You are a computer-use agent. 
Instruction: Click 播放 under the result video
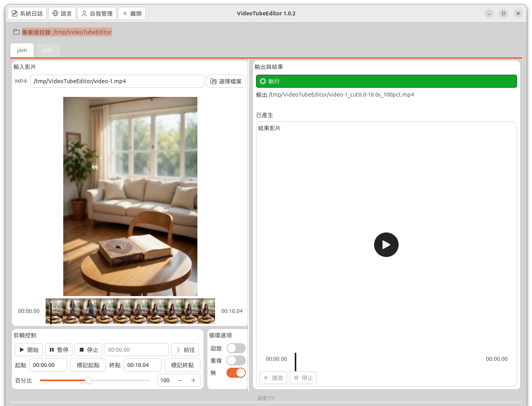tap(273, 378)
